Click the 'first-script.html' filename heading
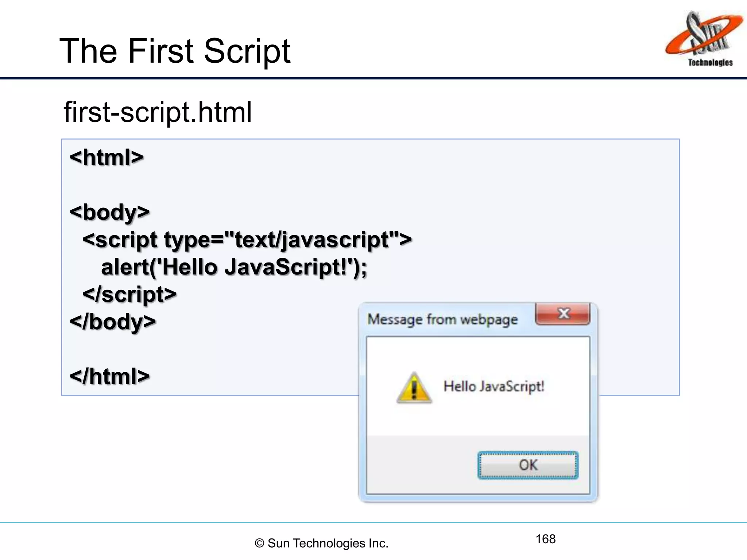 coord(158,112)
